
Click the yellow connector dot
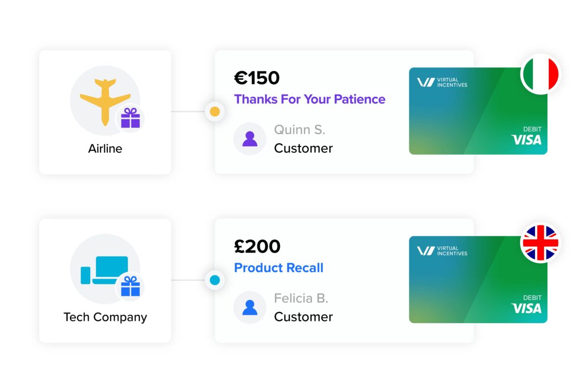[x=215, y=112]
